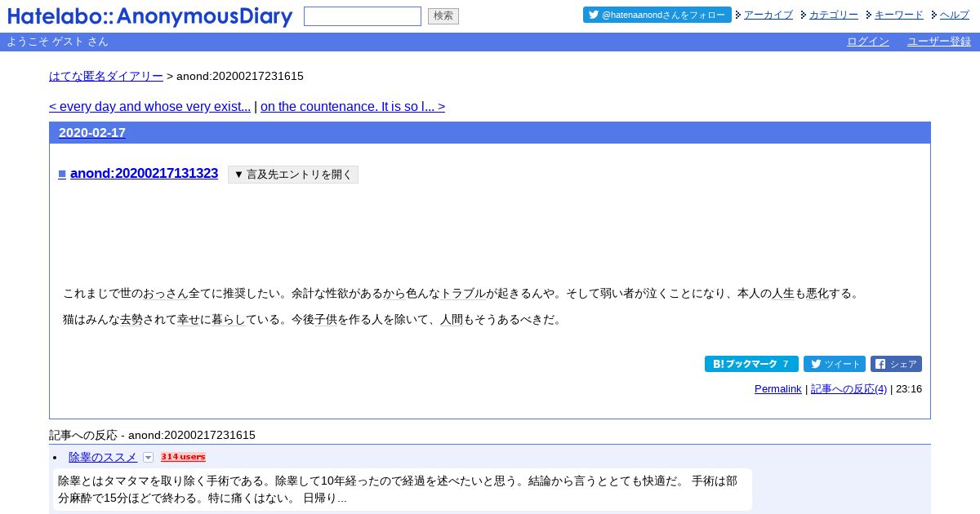Open the キーワード keyword link
The image size is (980, 514).
coord(899,15)
